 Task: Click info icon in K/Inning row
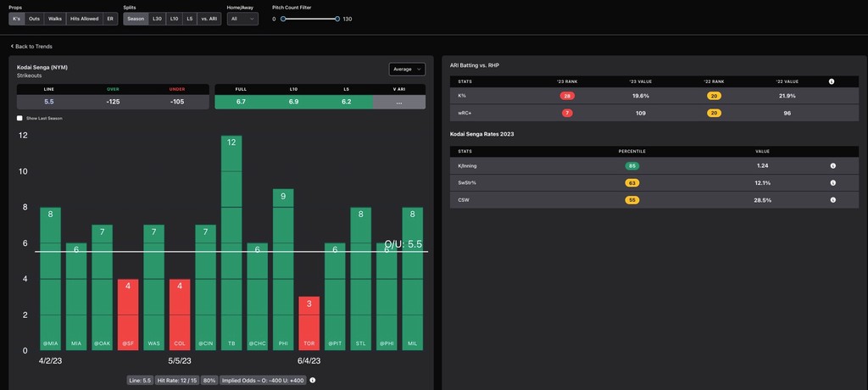coord(833,165)
